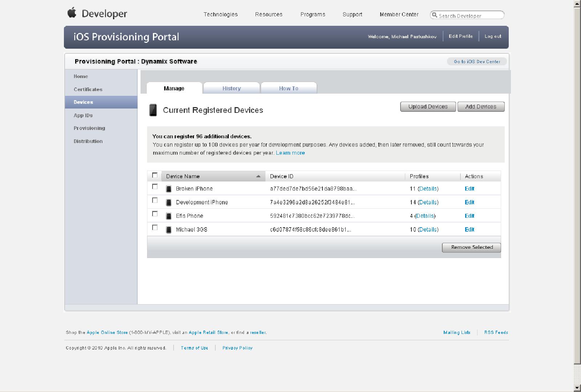Click the Apple Developer logo

(x=97, y=13)
